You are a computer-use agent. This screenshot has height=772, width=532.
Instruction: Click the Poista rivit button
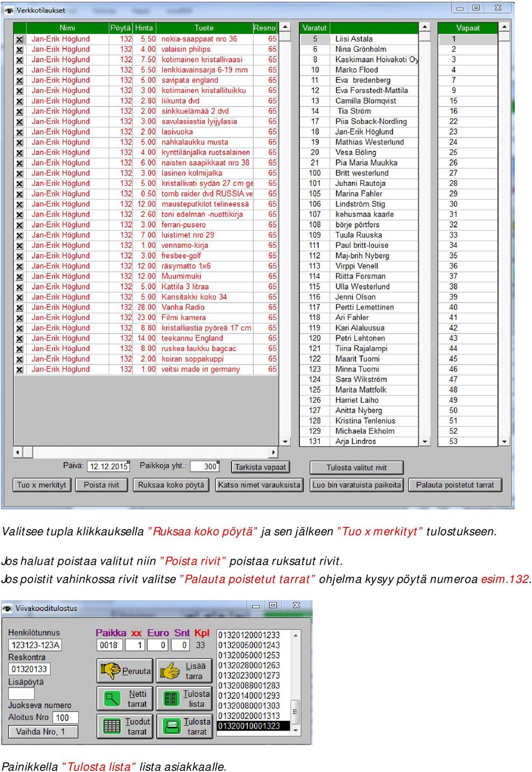(x=101, y=485)
